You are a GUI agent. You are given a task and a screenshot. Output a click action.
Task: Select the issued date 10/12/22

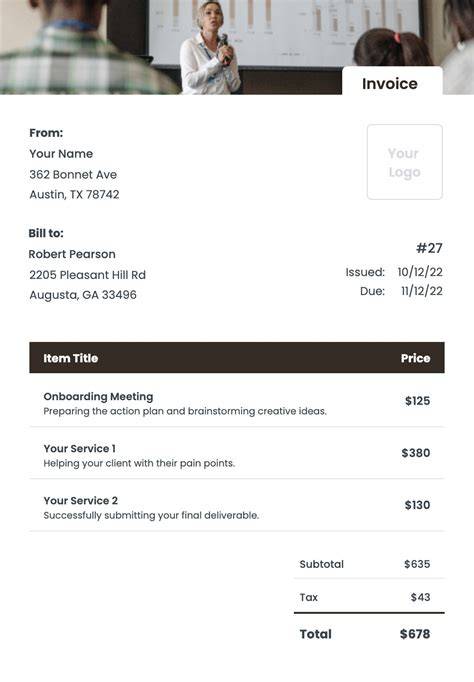[x=420, y=272]
